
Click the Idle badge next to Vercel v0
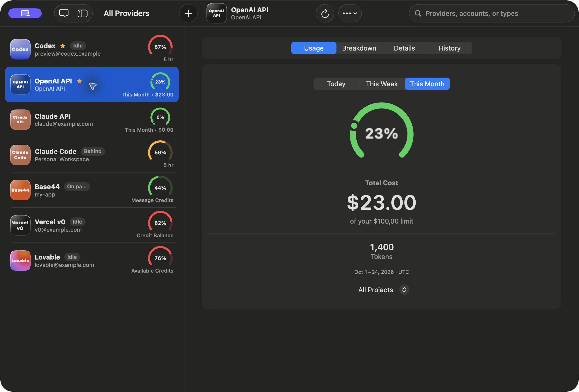pyautogui.click(x=77, y=222)
